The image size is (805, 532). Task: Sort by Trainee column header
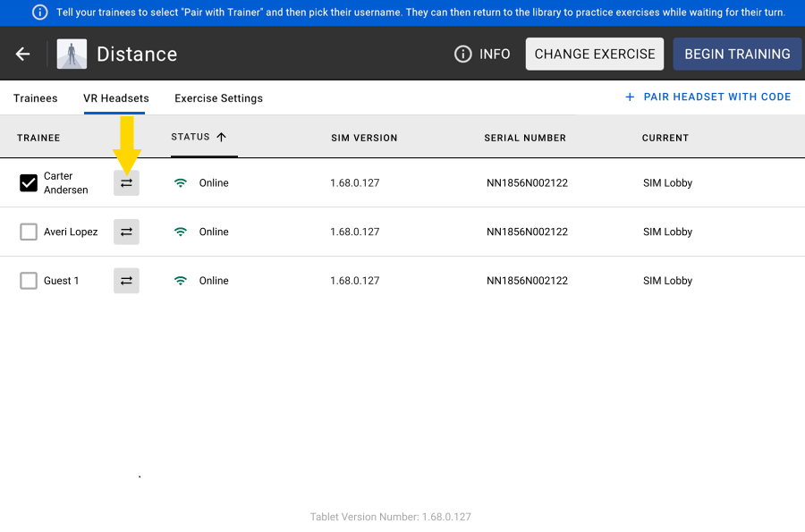38,138
